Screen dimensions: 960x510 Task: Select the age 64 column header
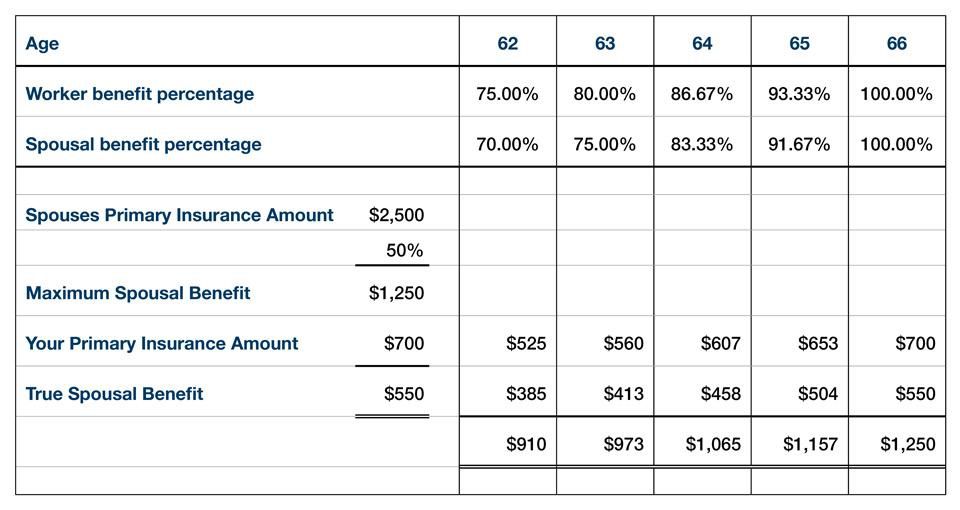(702, 43)
